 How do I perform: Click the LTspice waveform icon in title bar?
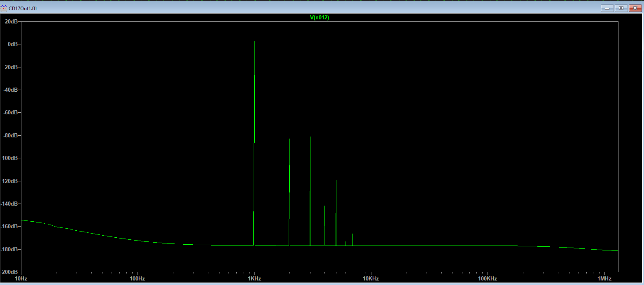tap(4, 8)
